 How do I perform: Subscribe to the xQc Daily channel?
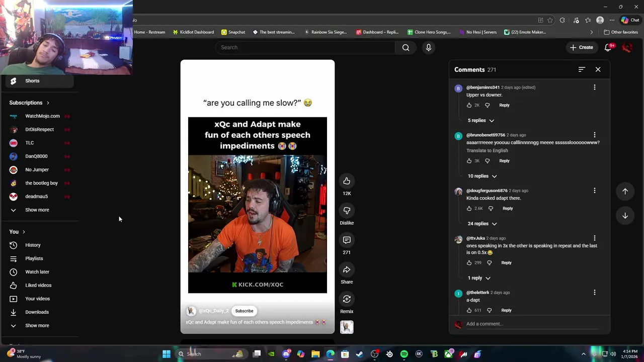(244, 311)
